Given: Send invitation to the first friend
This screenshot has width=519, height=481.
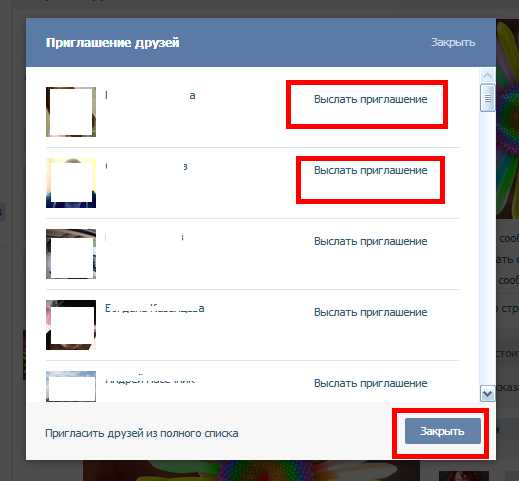Looking at the screenshot, I should 370,99.
